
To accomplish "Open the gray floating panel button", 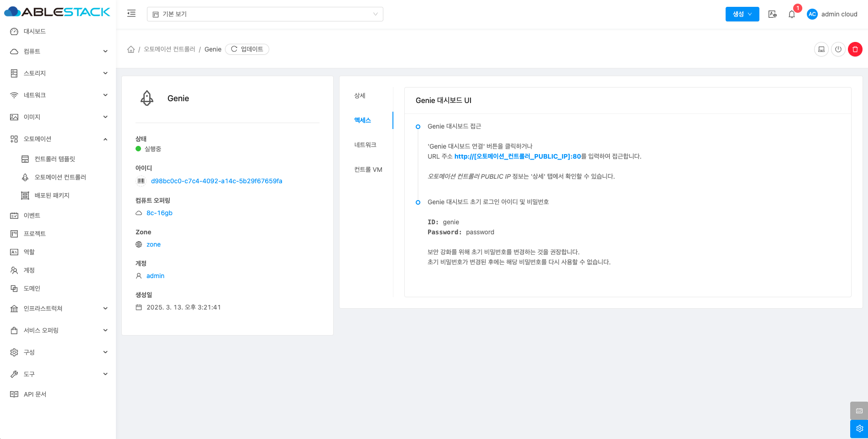I will point(859,411).
